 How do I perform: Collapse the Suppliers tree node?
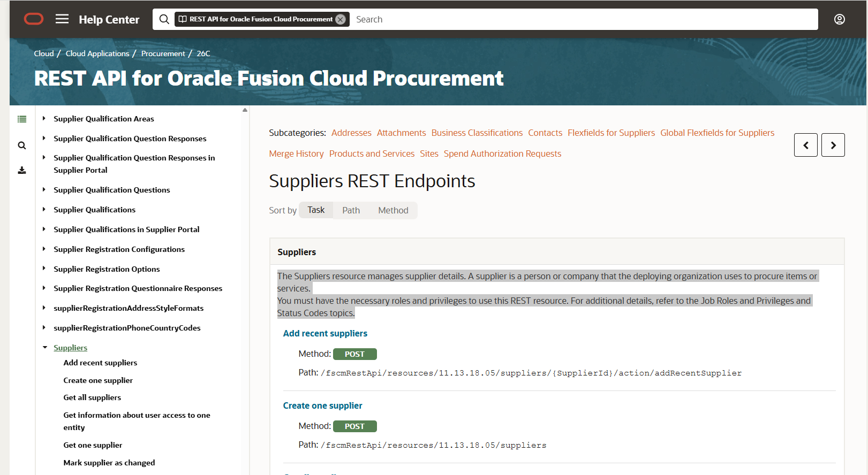44,347
